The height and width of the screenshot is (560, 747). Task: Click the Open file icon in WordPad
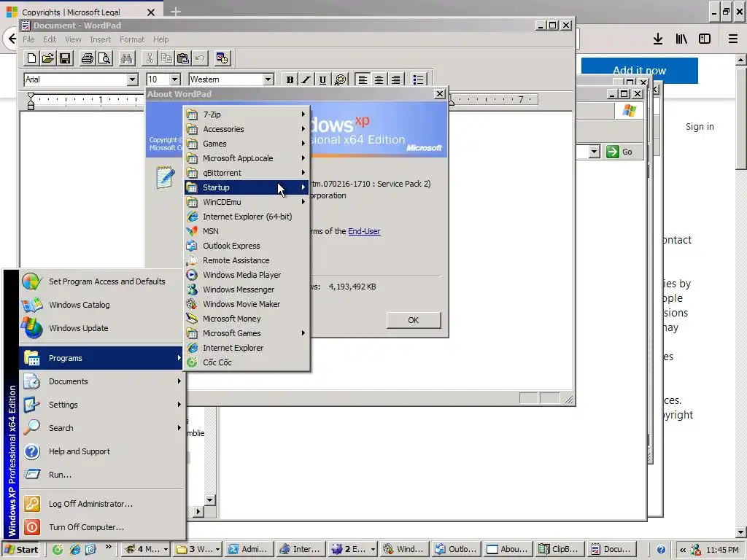pos(47,58)
